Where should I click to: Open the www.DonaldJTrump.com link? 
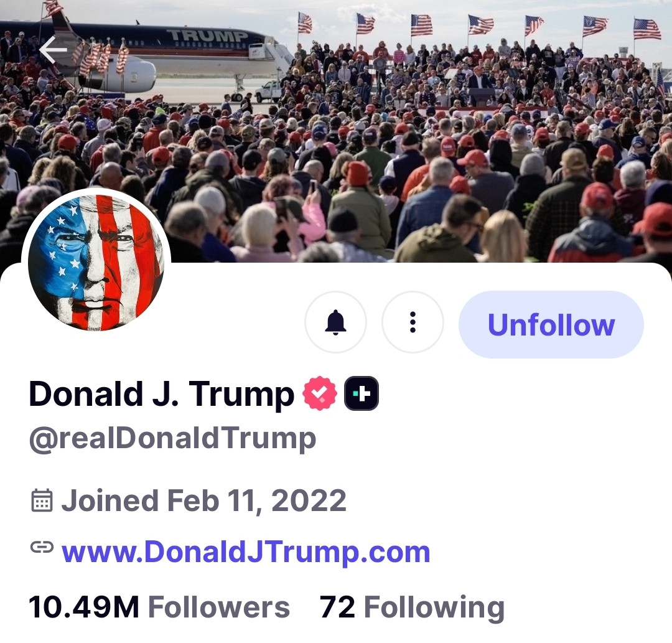(x=246, y=552)
